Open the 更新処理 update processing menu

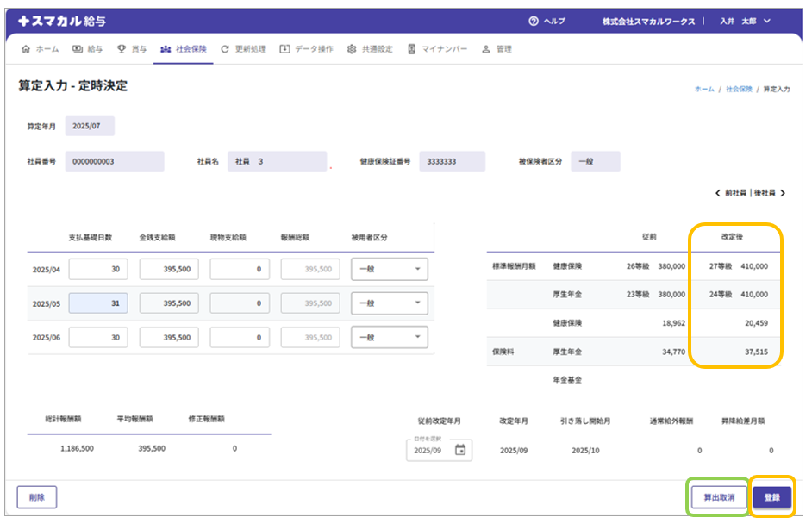click(x=243, y=49)
